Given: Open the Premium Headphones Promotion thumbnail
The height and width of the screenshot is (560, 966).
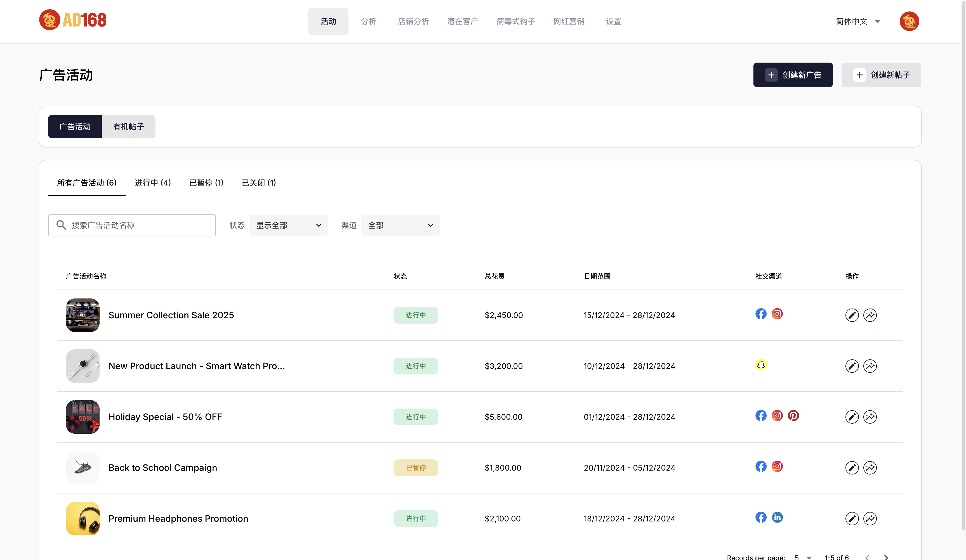Looking at the screenshot, I should (83, 519).
